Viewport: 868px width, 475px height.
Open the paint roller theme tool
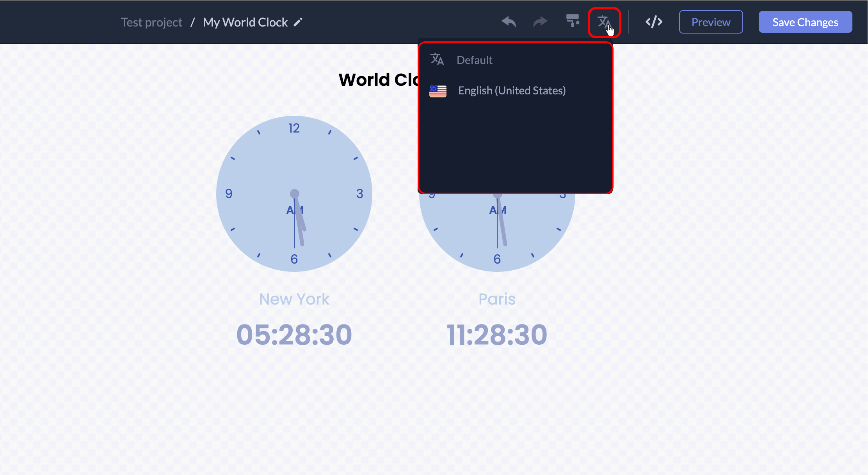573,21
